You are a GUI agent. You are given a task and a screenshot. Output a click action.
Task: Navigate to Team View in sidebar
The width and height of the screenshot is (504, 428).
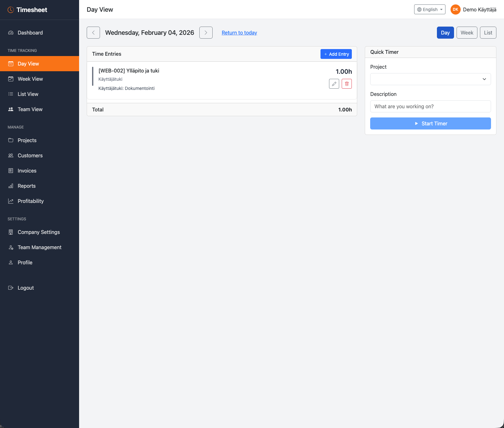pyautogui.click(x=30, y=109)
